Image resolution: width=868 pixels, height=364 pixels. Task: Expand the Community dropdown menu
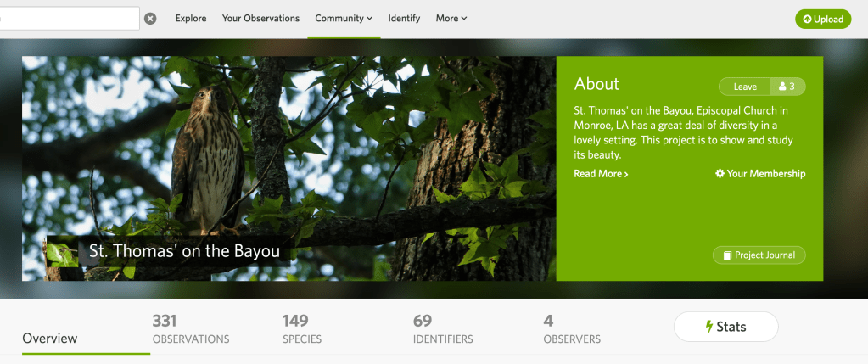[x=344, y=19]
